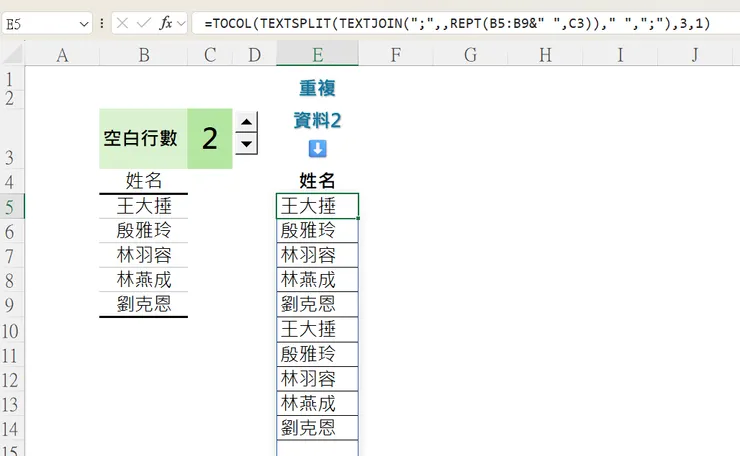Decrease blank row count with spinner down arrow

tap(246, 144)
